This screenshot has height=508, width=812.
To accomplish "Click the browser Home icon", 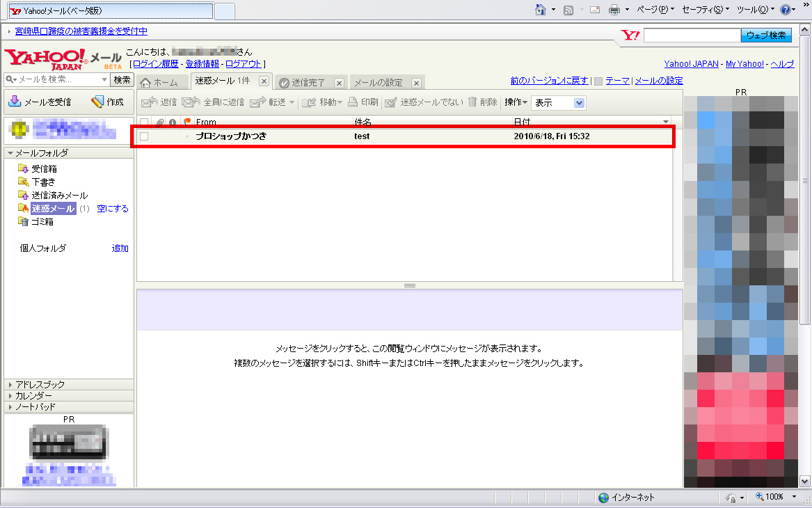I will pos(541,10).
